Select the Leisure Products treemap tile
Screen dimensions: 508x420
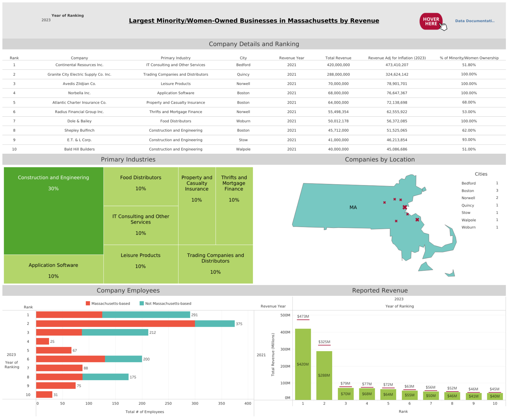tap(141, 264)
